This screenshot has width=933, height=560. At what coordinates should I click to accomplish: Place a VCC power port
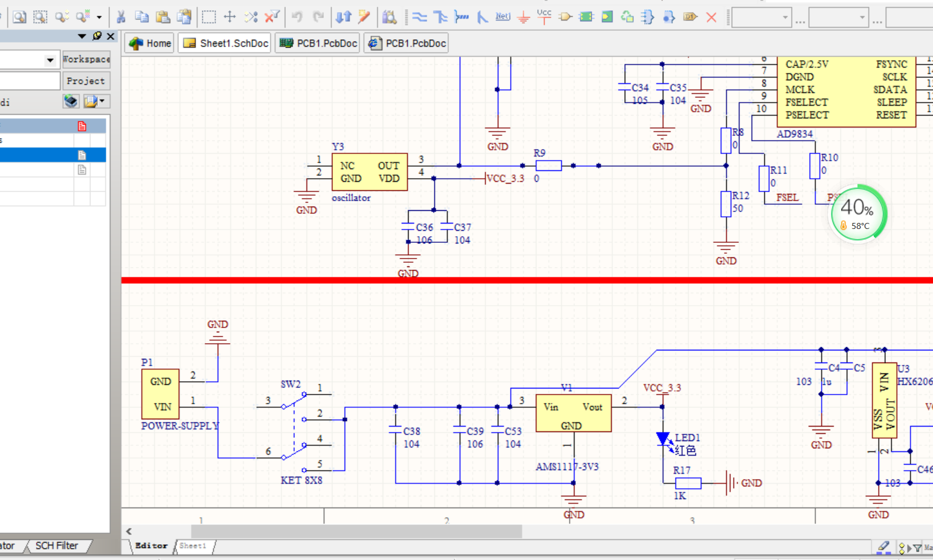(544, 16)
